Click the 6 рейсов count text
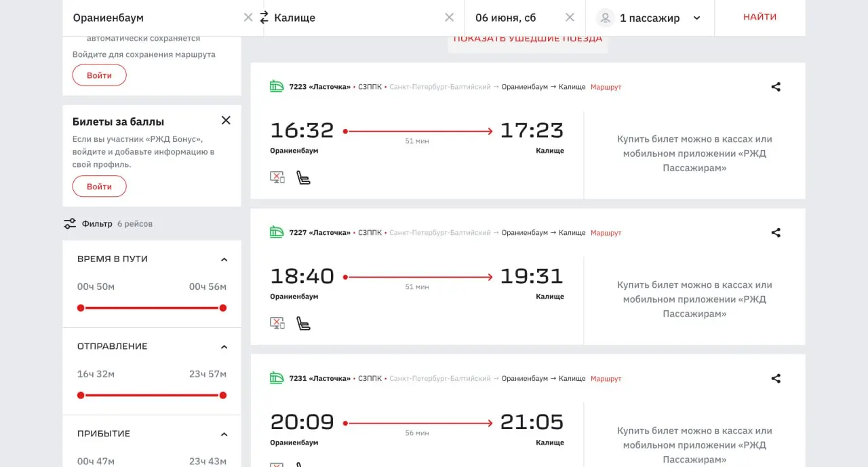The image size is (868, 467). coord(135,224)
